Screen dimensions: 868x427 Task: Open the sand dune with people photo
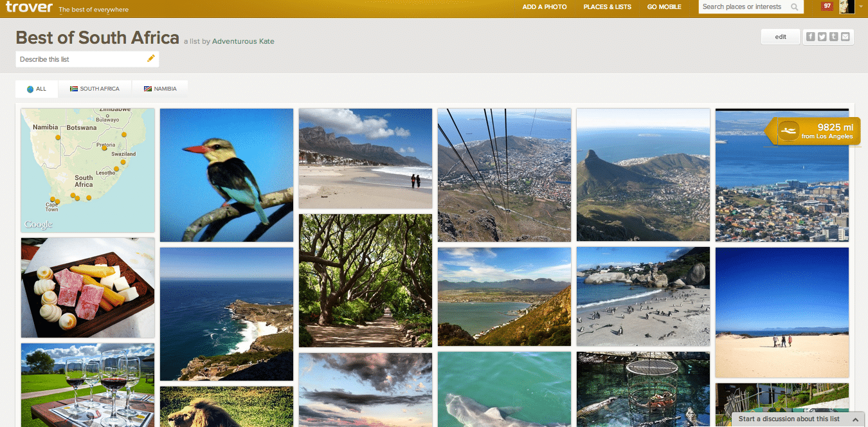(782, 313)
